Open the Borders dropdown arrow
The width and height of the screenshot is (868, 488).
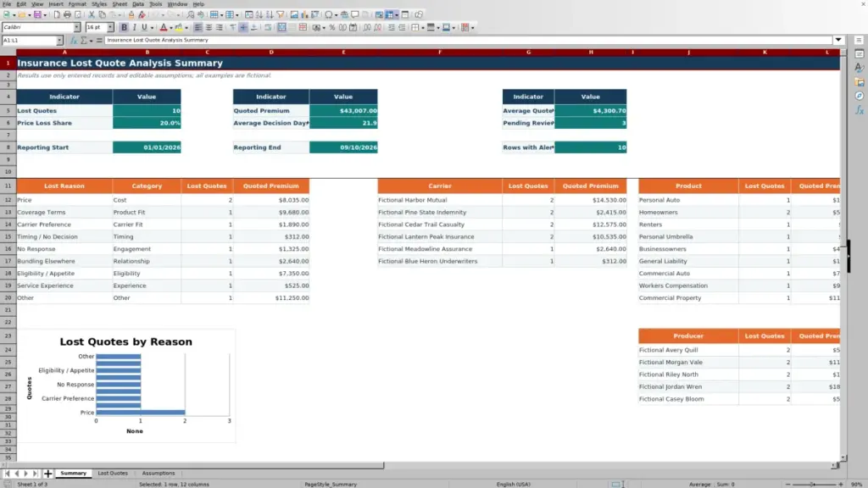tap(423, 28)
